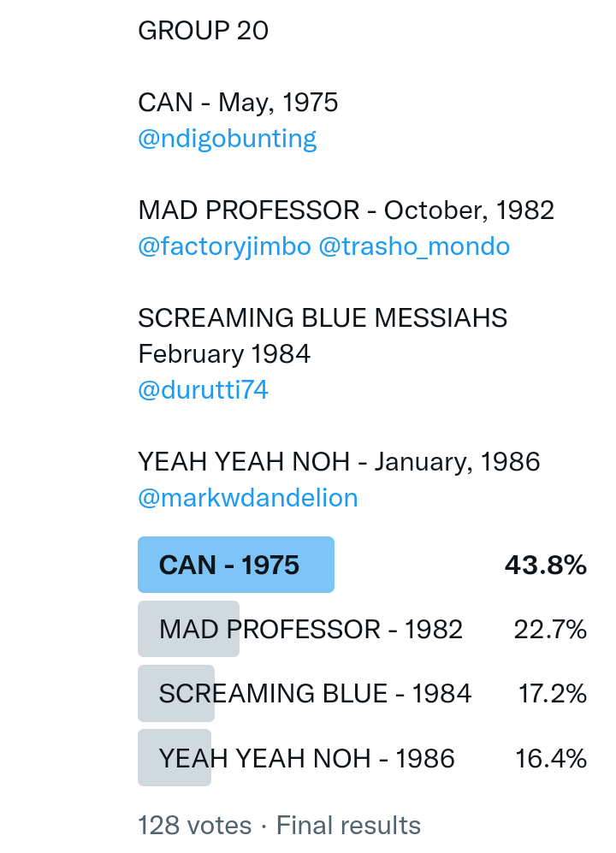The height and width of the screenshot is (853, 616).
Task: Click the 43.8% poll percentage
Action: 546,565
